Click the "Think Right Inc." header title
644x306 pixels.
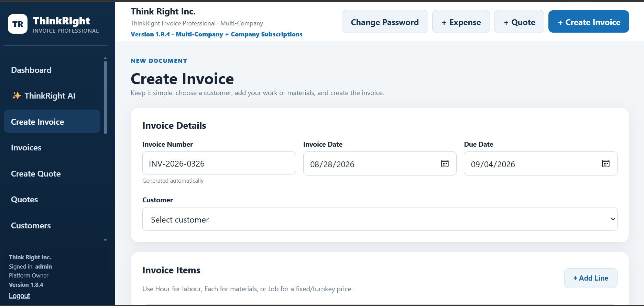click(163, 11)
